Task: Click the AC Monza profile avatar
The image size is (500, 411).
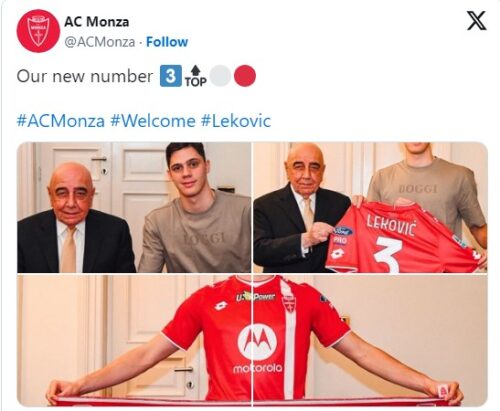Action: pos(38,31)
